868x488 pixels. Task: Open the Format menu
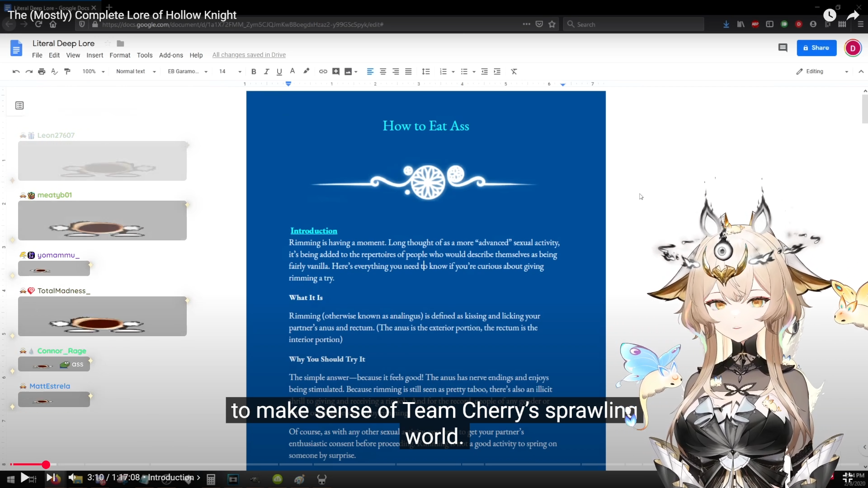(120, 55)
